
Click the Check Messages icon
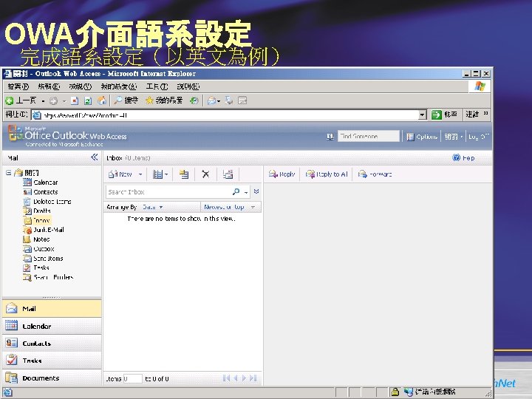[228, 174]
